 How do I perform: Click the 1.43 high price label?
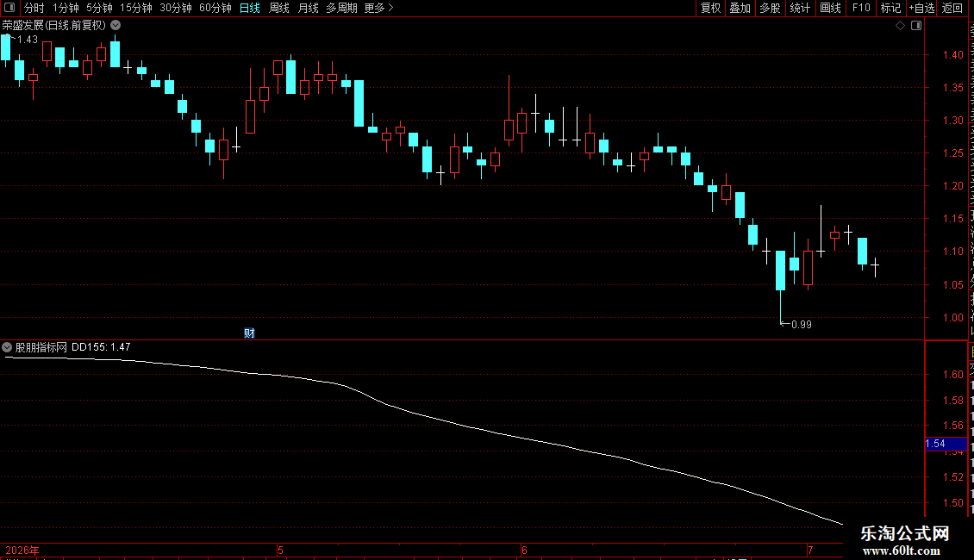coord(28,40)
